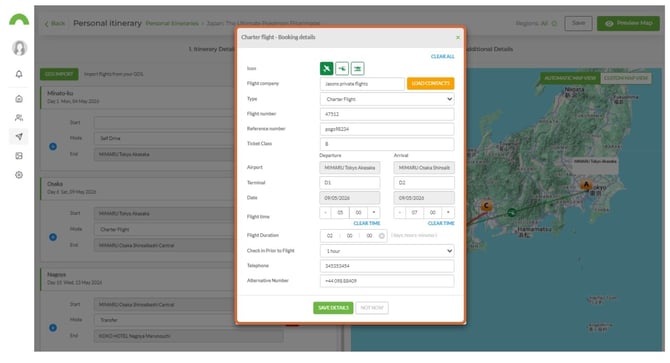Click the Mode field showing Self Drive

[165, 138]
